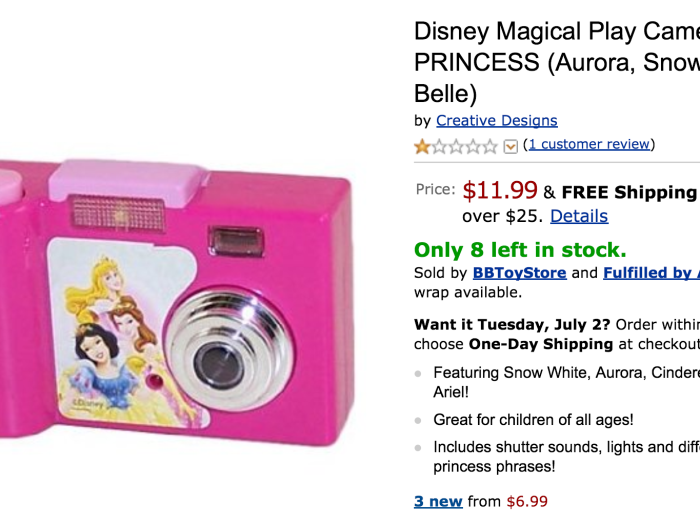Viewport: 700px width, 525px height.
Task: Click the $6.99 new offer price
Action: click(527, 501)
